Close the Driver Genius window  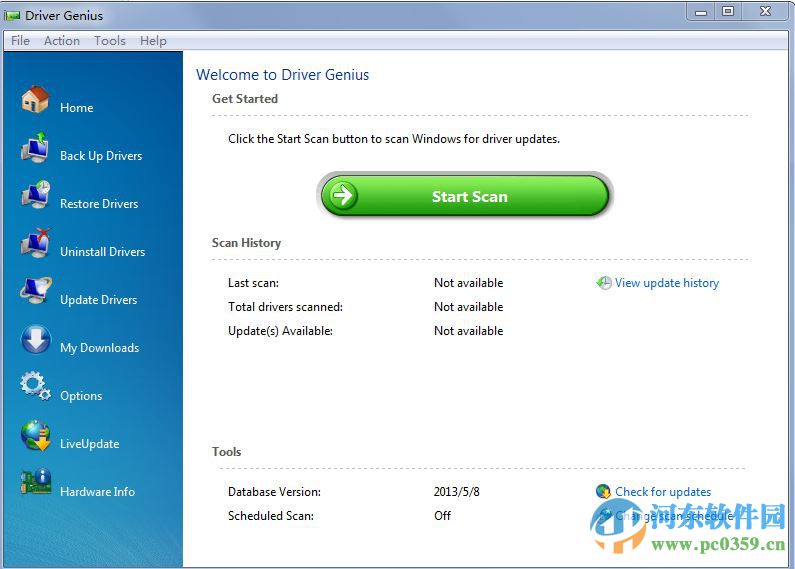tap(765, 12)
